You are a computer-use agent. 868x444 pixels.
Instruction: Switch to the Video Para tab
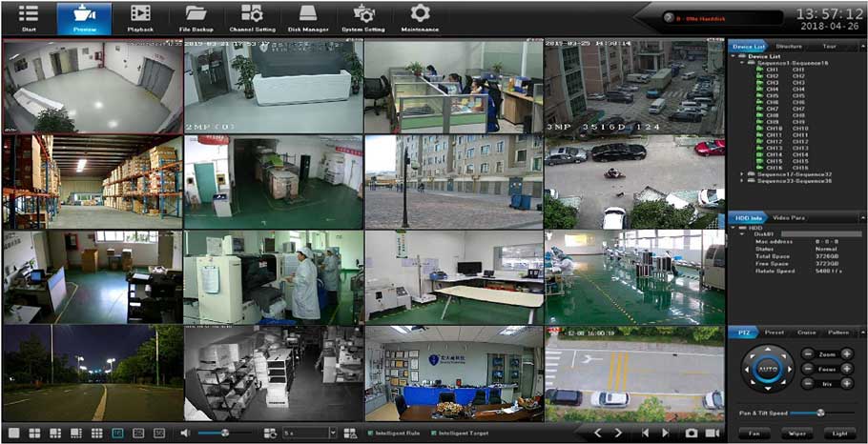(788, 218)
